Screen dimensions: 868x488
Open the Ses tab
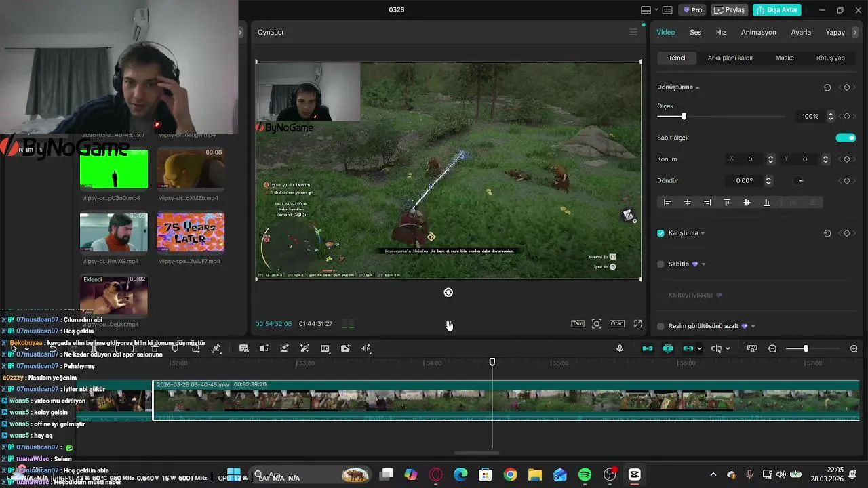click(696, 32)
